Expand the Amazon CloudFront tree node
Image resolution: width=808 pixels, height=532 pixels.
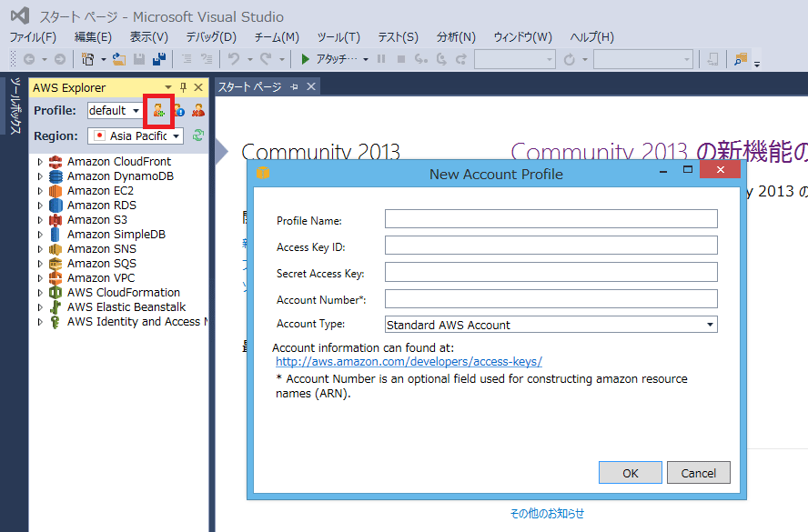tap(40, 162)
